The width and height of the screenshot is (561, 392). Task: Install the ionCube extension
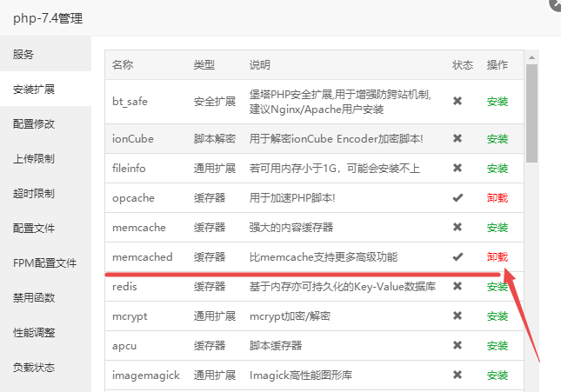498,139
